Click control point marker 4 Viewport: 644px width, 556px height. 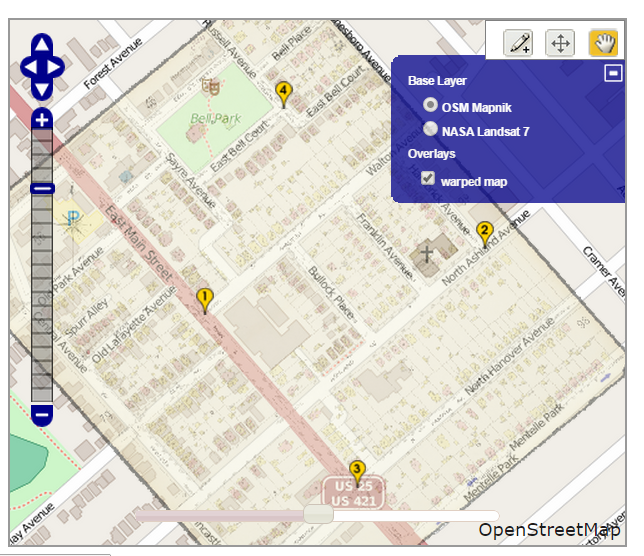coord(284,93)
